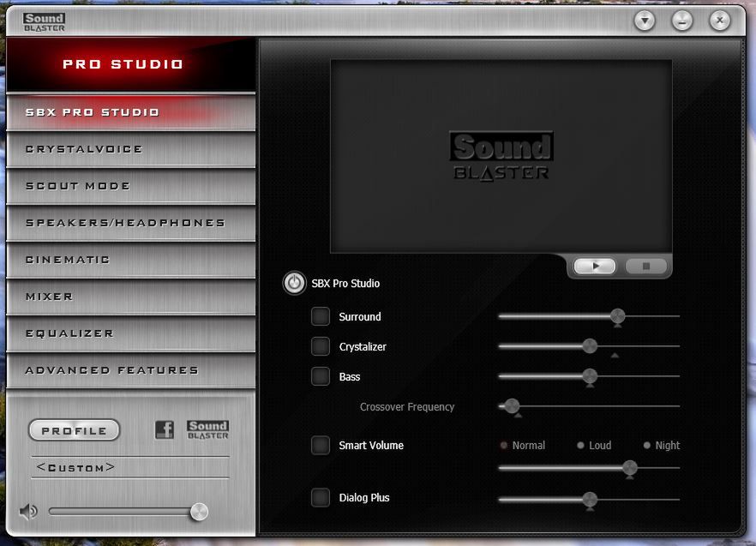Select the Night smart volume mode
The width and height of the screenshot is (756, 546).
[x=646, y=445]
